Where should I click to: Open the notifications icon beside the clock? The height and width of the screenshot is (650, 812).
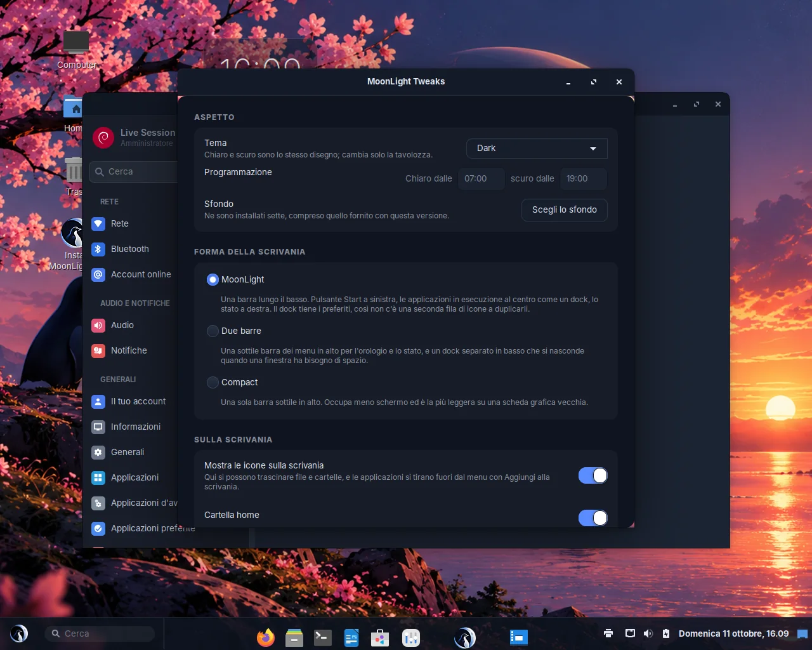tap(802, 633)
